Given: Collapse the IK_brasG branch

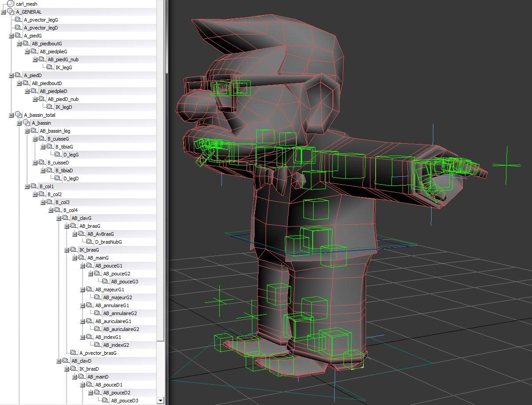Looking at the screenshot, I should (67, 250).
